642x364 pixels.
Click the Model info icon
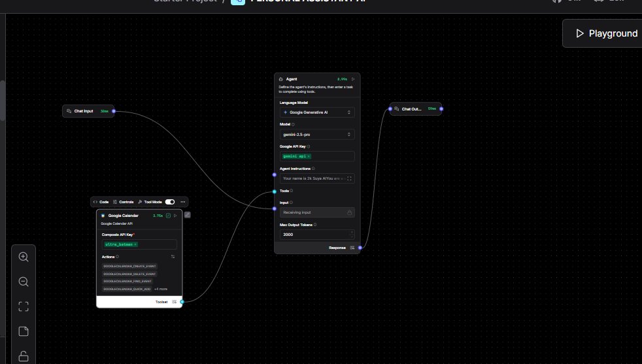point(293,124)
